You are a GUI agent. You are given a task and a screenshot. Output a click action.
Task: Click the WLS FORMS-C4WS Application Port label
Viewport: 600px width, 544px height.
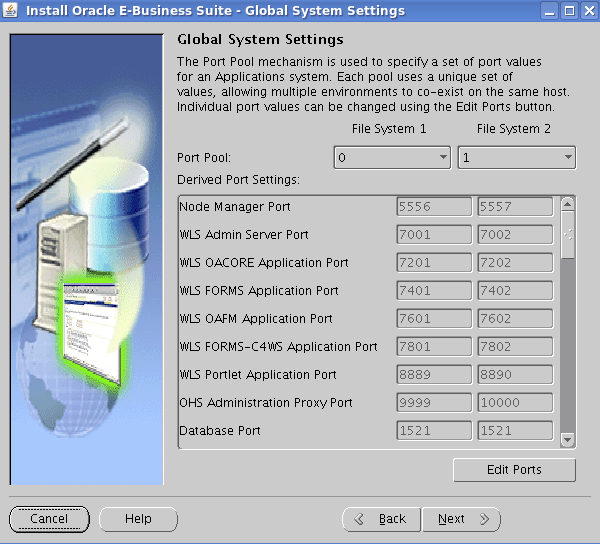pos(279,347)
